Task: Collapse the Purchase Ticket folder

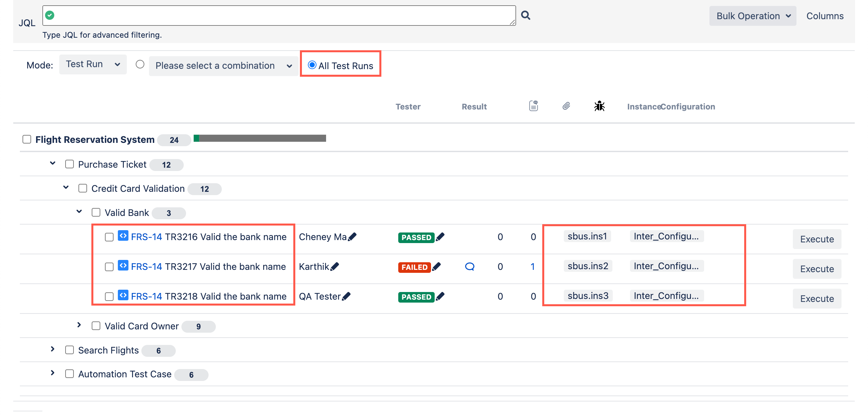Action: 53,163
